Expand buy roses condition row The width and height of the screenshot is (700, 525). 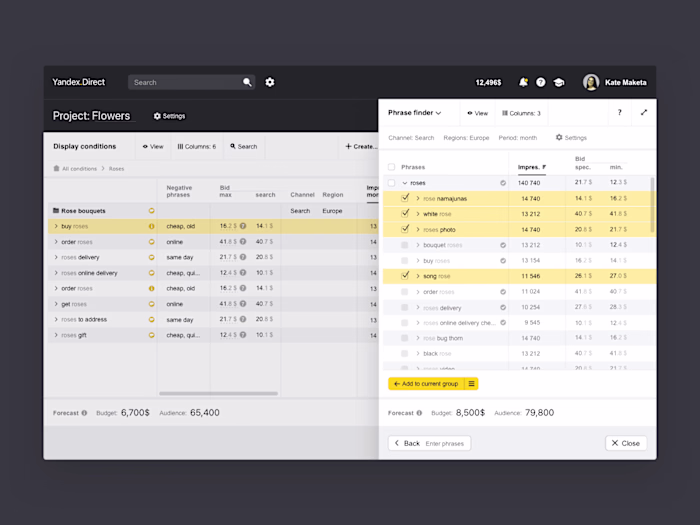coord(56,226)
